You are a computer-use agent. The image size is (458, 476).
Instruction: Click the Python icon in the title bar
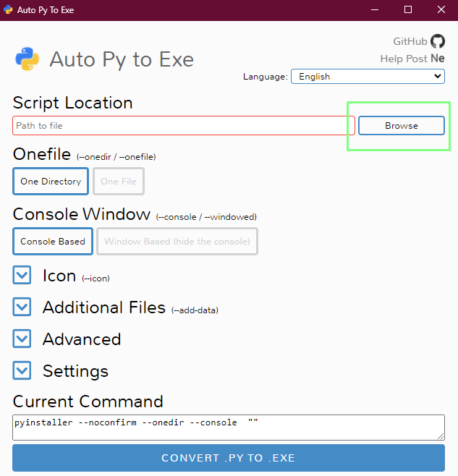point(8,9)
